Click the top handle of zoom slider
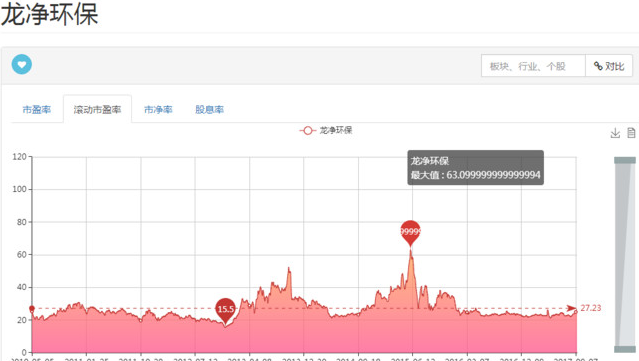This screenshot has height=361, width=639. tap(625, 160)
